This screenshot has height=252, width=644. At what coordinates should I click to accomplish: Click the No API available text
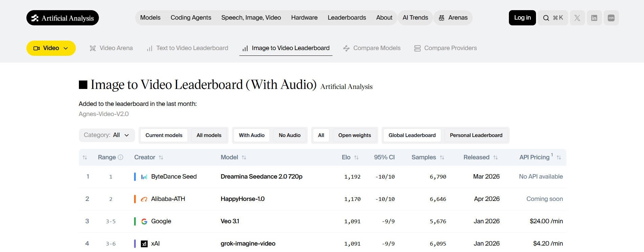541,177
